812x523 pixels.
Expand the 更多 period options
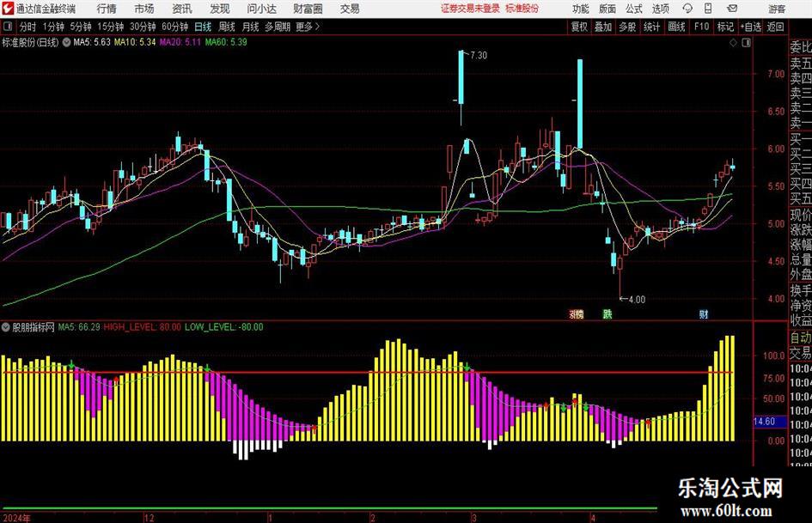308,27
